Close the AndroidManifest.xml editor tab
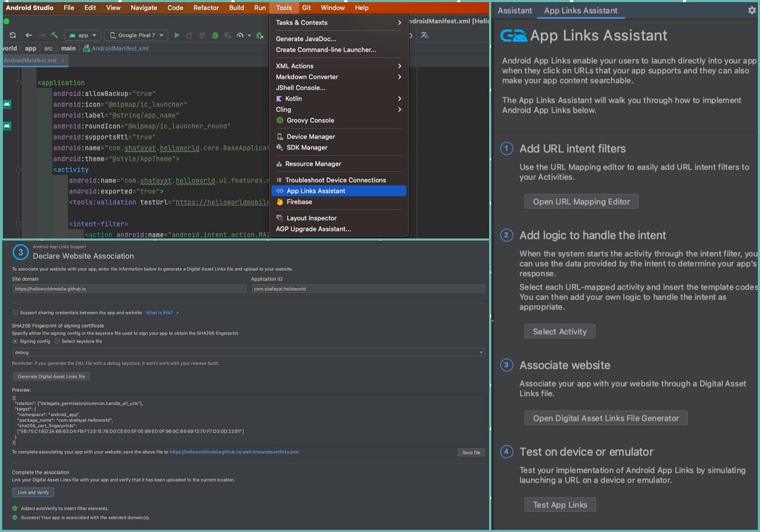Image resolution: width=760 pixels, height=532 pixels. click(x=62, y=60)
